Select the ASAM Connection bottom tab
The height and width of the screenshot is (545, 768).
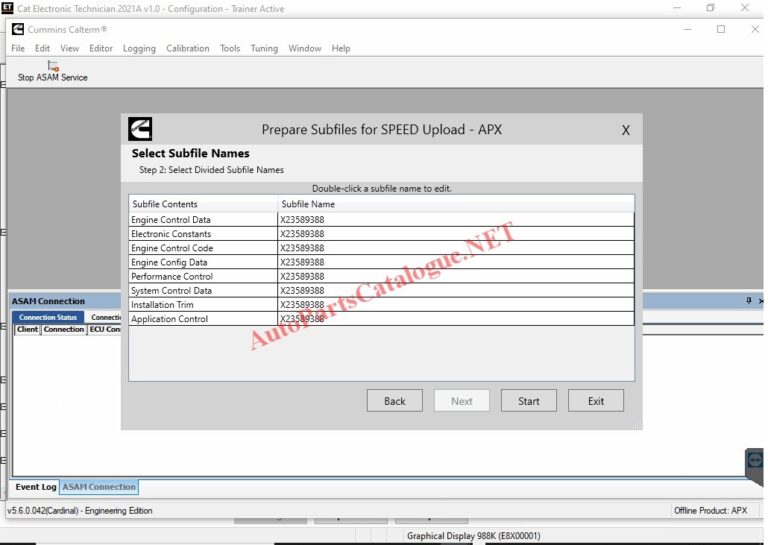tap(99, 487)
